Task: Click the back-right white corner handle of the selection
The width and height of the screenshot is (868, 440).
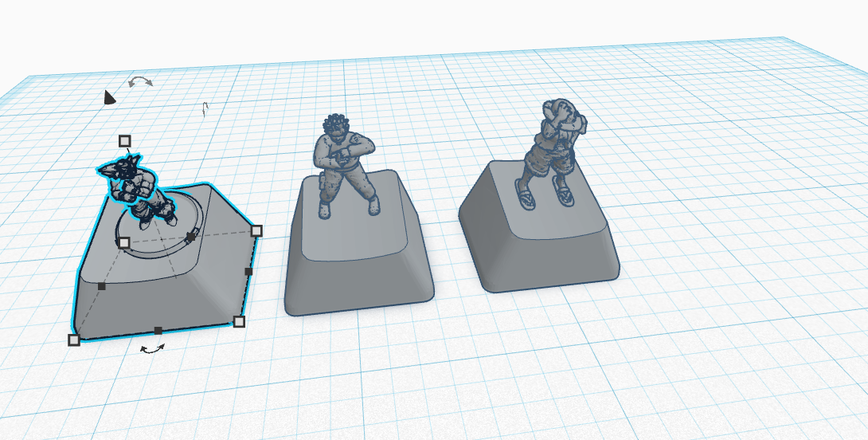Action: [256, 230]
